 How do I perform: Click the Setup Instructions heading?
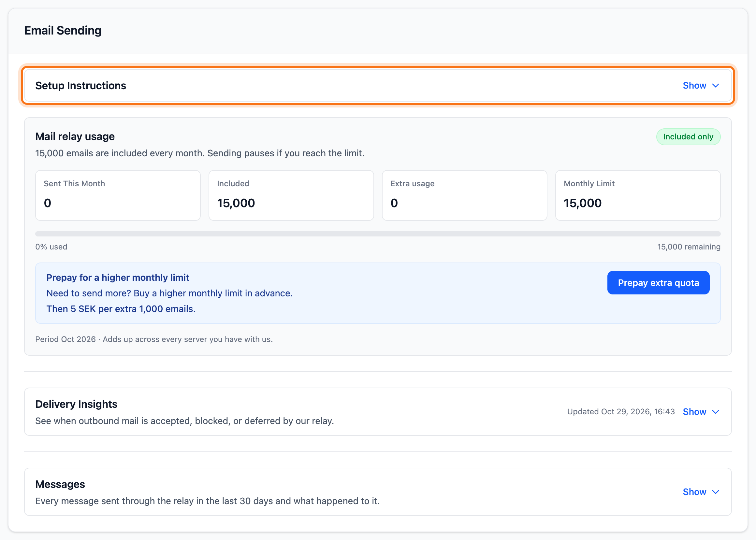pyautogui.click(x=81, y=85)
